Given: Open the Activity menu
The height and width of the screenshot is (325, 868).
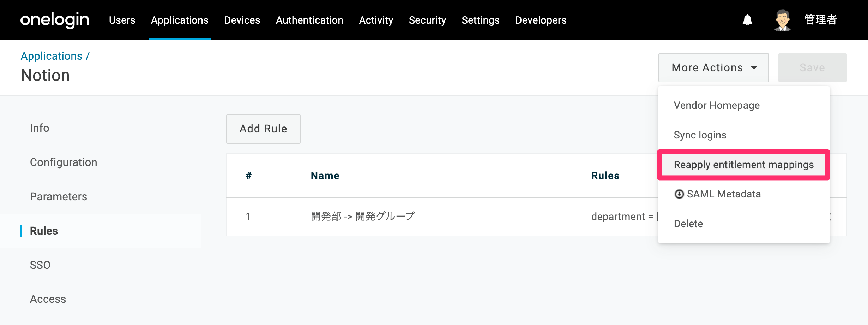Looking at the screenshot, I should pyautogui.click(x=376, y=20).
